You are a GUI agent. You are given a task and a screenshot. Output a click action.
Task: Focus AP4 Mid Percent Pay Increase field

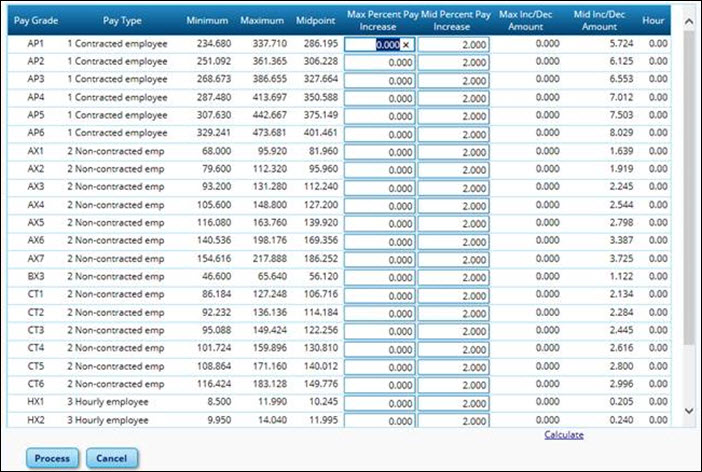pyautogui.click(x=454, y=99)
